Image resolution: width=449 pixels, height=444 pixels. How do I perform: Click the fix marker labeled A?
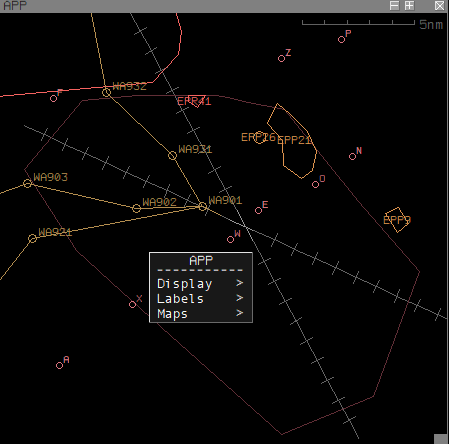(x=59, y=366)
